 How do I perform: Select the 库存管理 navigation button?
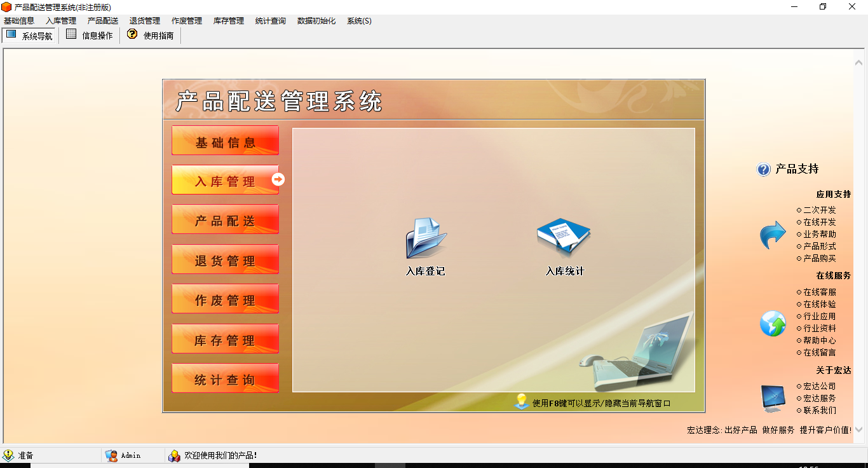tap(225, 339)
